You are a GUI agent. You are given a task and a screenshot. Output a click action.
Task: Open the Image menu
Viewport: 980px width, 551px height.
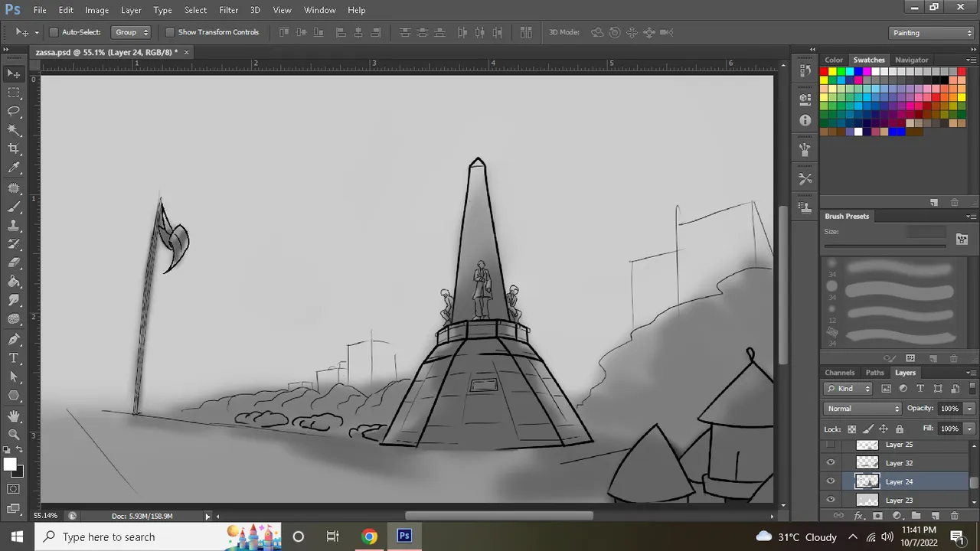pyautogui.click(x=96, y=10)
